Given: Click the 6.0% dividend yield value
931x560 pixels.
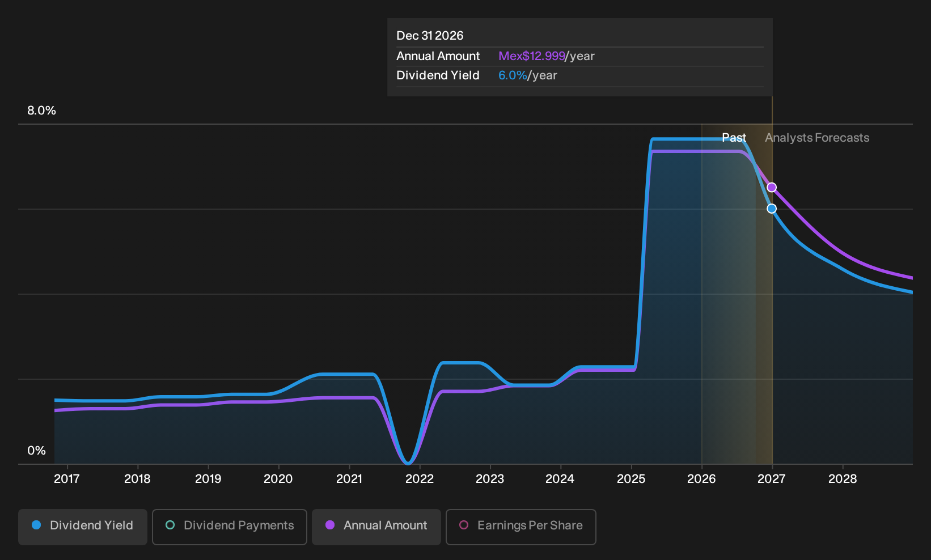Looking at the screenshot, I should point(513,75).
